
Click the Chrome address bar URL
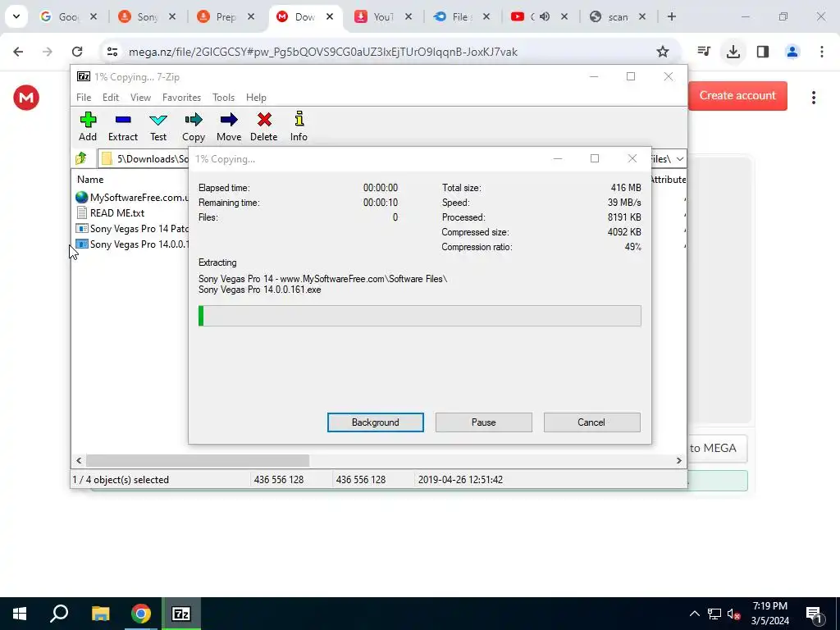click(323, 52)
